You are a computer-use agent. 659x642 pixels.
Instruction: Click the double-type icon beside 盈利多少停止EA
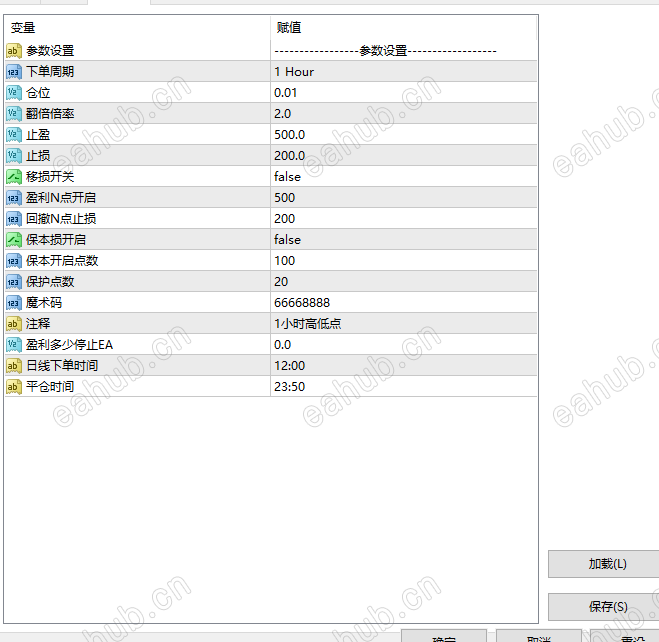pyautogui.click(x=13, y=345)
